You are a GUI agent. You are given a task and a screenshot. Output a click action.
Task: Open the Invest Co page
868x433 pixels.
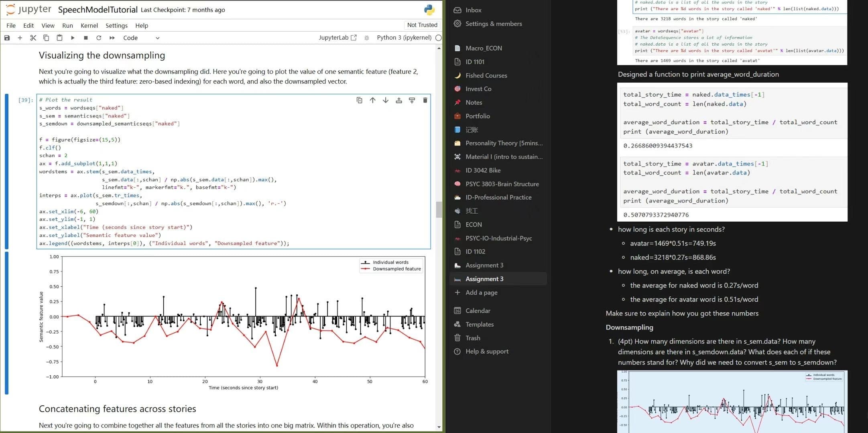tap(478, 89)
